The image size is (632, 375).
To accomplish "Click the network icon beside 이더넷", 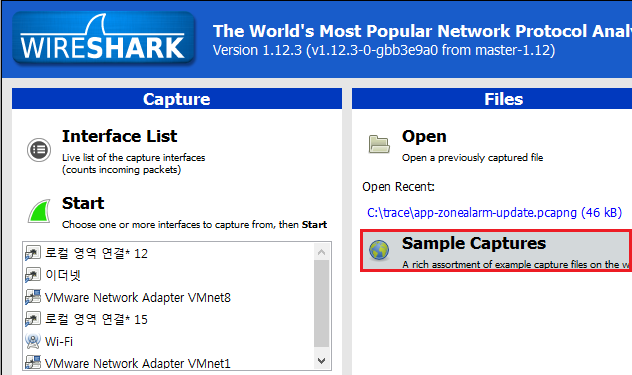I will tap(33, 275).
